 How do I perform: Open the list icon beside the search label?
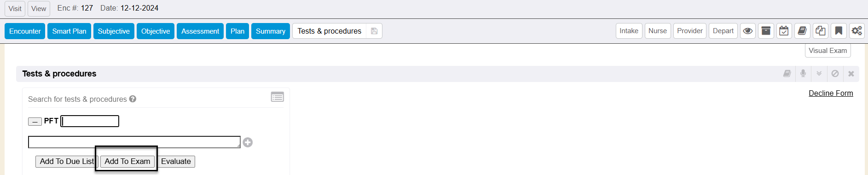(x=278, y=97)
